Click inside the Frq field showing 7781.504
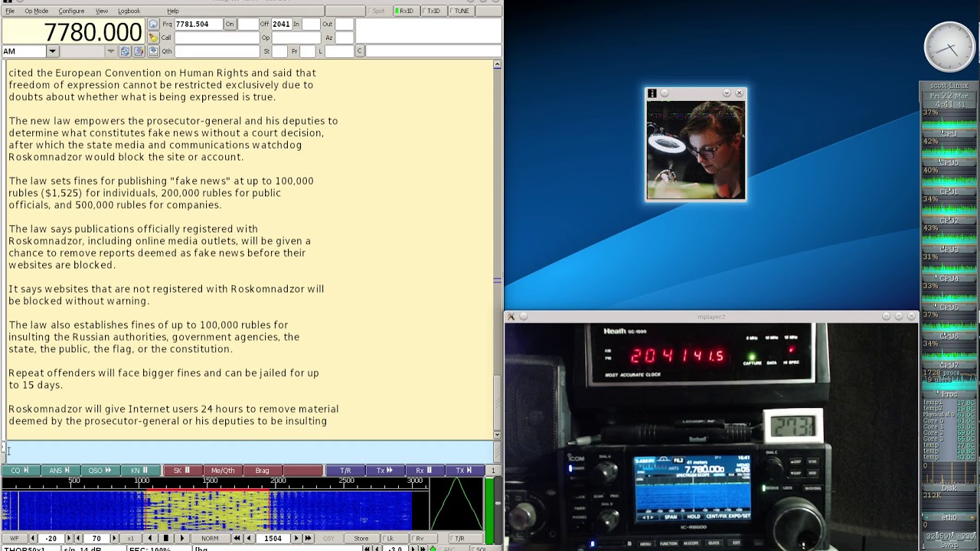 (x=198, y=24)
